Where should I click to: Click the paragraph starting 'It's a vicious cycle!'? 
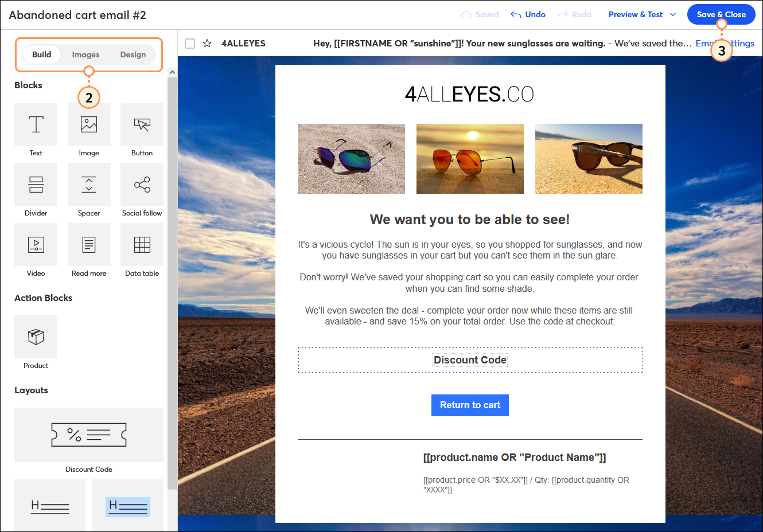pyautogui.click(x=470, y=250)
